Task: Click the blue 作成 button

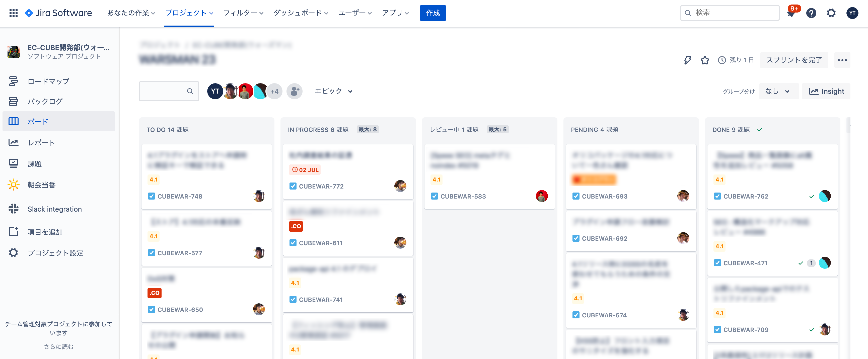Action: tap(433, 13)
